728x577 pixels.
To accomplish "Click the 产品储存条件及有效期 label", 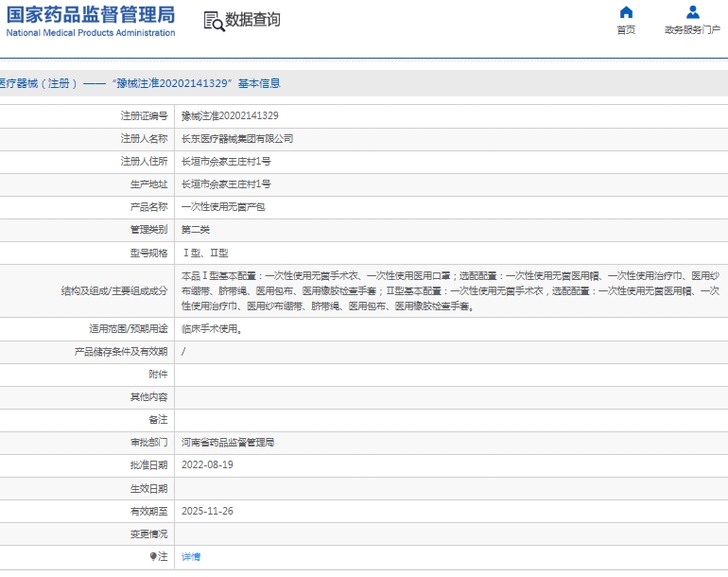I will click(121, 352).
